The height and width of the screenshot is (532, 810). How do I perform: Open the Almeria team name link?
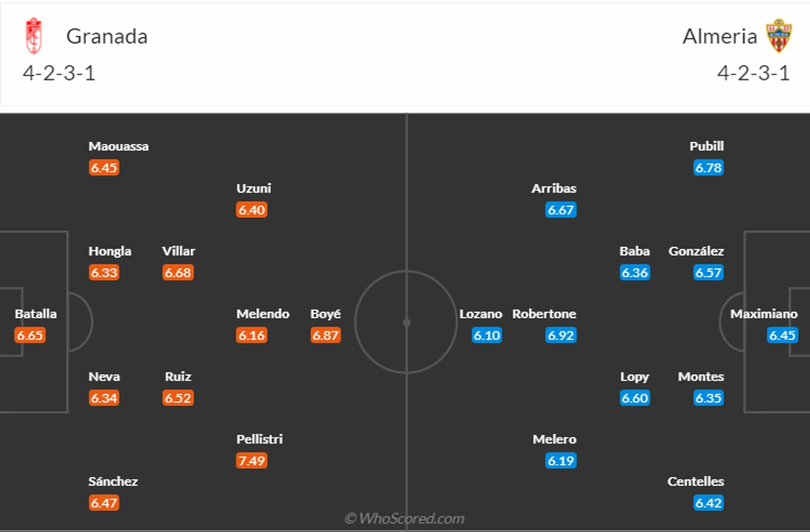coord(720,37)
